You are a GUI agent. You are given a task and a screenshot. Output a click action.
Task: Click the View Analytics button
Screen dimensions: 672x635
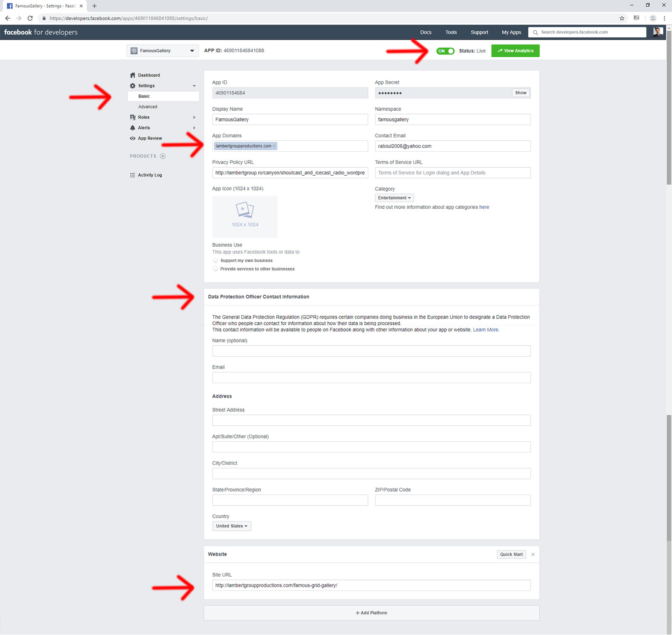click(x=515, y=51)
